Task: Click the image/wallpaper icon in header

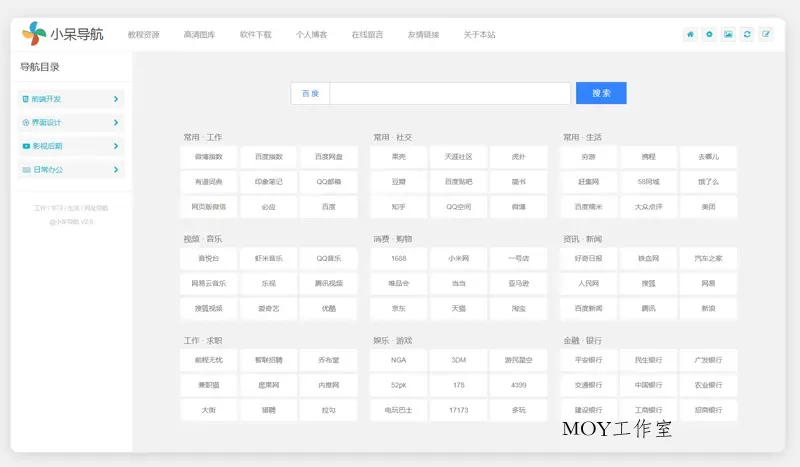Action: point(728,34)
